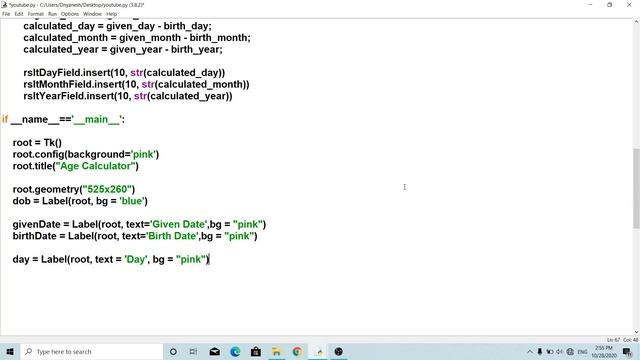
Task: Click the microphone tray icon
Action: click(x=540, y=351)
